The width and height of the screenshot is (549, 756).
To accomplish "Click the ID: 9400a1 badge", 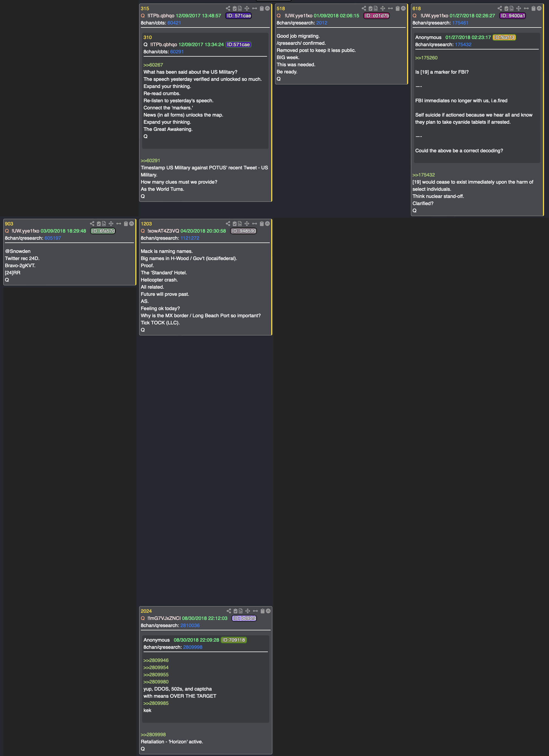I will pos(513,16).
